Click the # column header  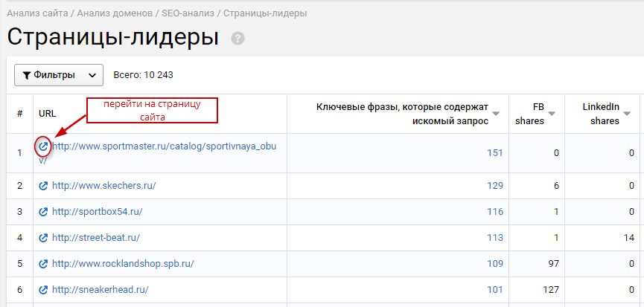tap(19, 114)
